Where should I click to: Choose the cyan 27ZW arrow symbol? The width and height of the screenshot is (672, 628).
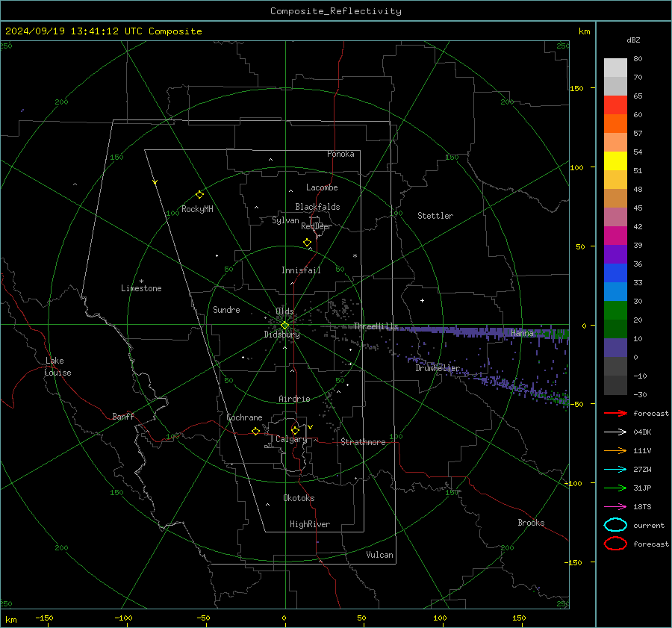point(615,470)
